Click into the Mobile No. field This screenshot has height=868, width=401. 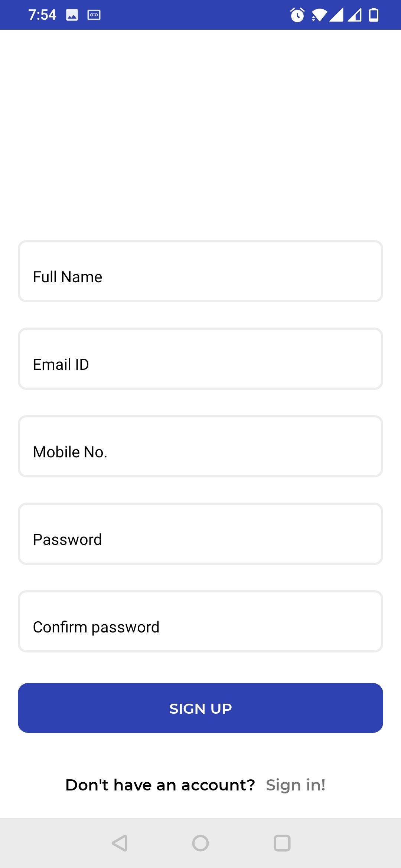(x=200, y=446)
